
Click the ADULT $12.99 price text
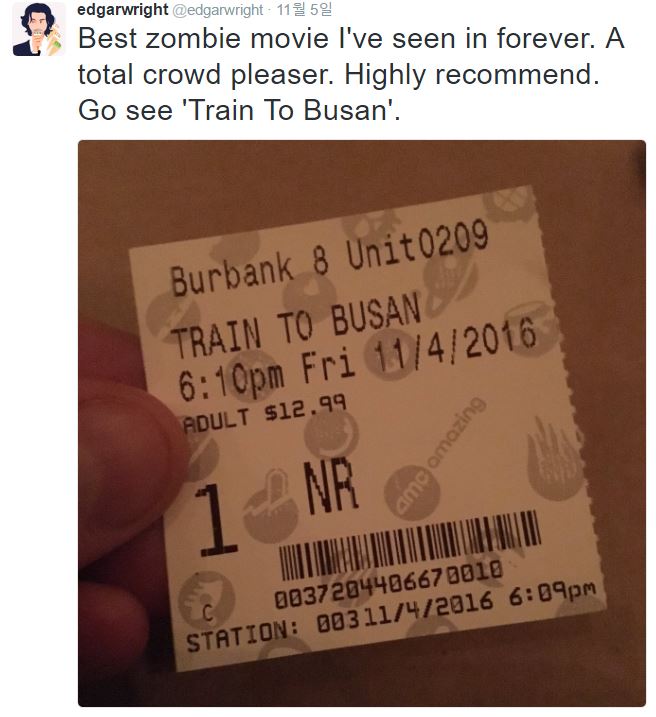(x=264, y=414)
